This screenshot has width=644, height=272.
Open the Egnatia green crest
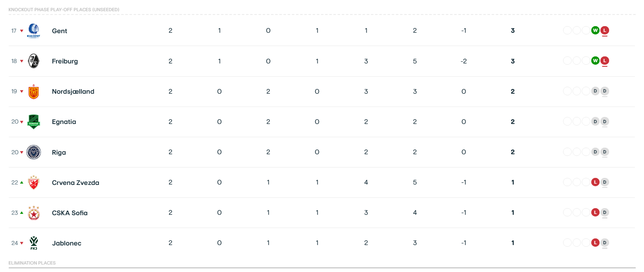click(34, 121)
